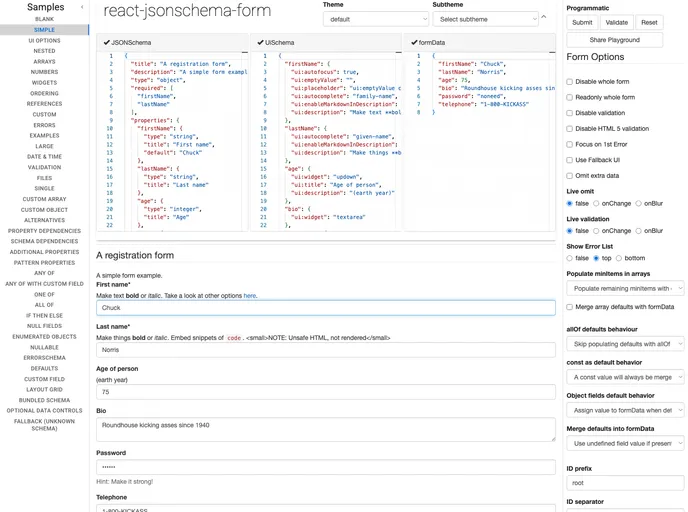Open the If Then Else sample
The height and width of the screenshot is (512, 688).
(x=44, y=315)
